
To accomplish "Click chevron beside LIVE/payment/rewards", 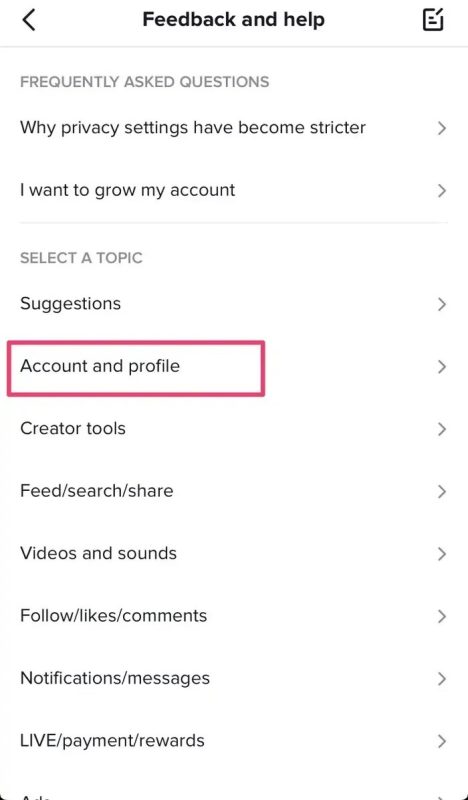I will click(442, 741).
